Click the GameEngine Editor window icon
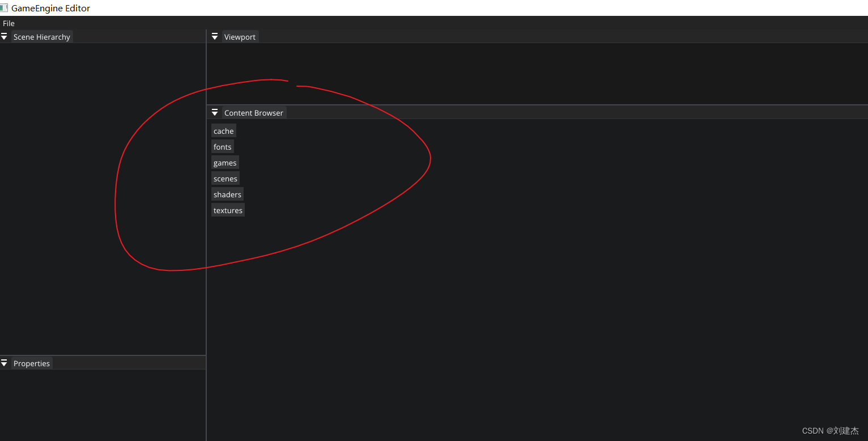Viewport: 868px width, 441px height. point(4,8)
